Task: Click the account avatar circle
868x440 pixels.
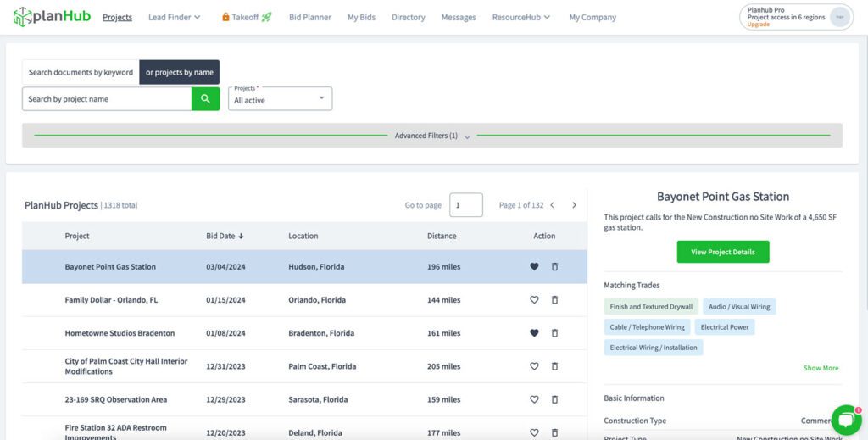Action: (840, 17)
